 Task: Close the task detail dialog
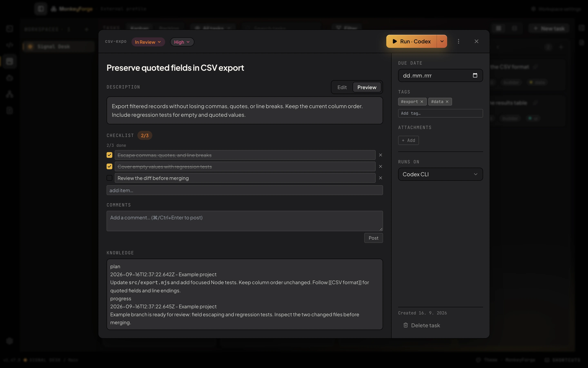click(477, 41)
